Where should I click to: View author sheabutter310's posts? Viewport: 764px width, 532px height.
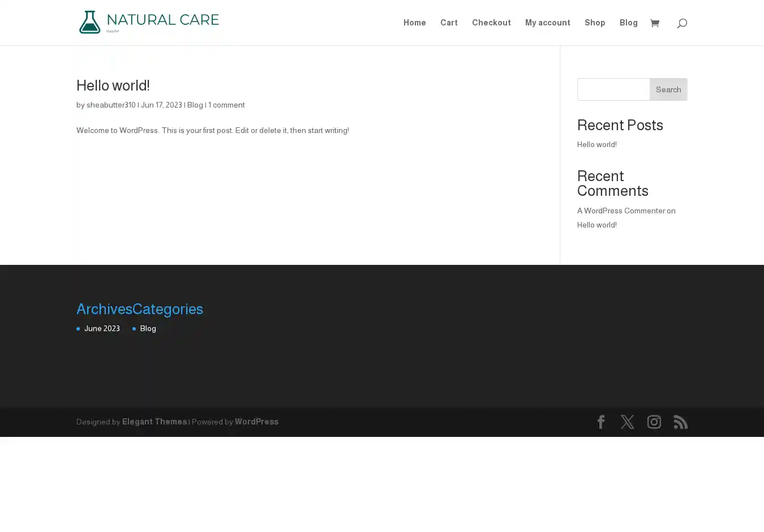[111, 105]
